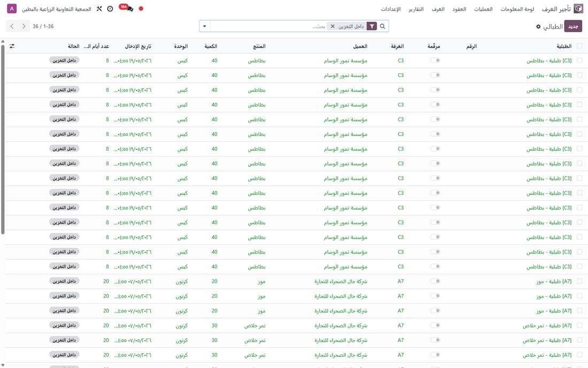Screen dimensions: 588x368
Task: Sort by the عدد أيام column header
Action: (96, 46)
